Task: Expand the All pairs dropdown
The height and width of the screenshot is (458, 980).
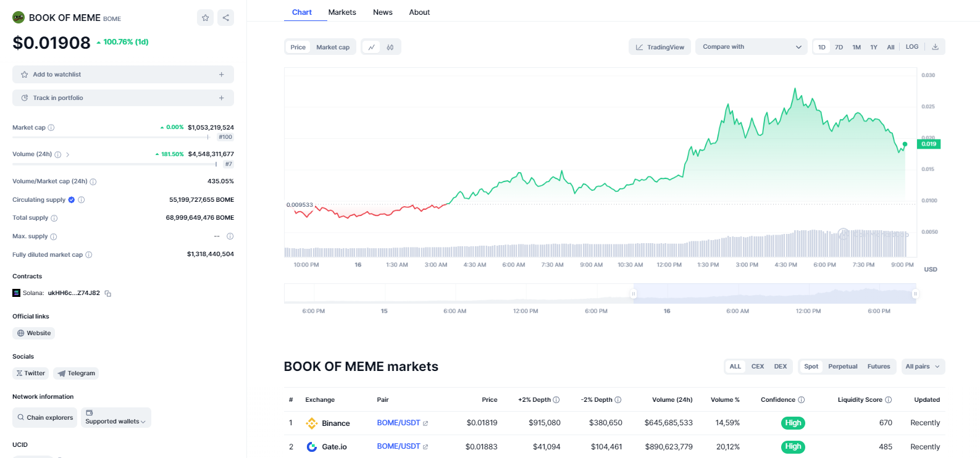Action: tap(923, 367)
